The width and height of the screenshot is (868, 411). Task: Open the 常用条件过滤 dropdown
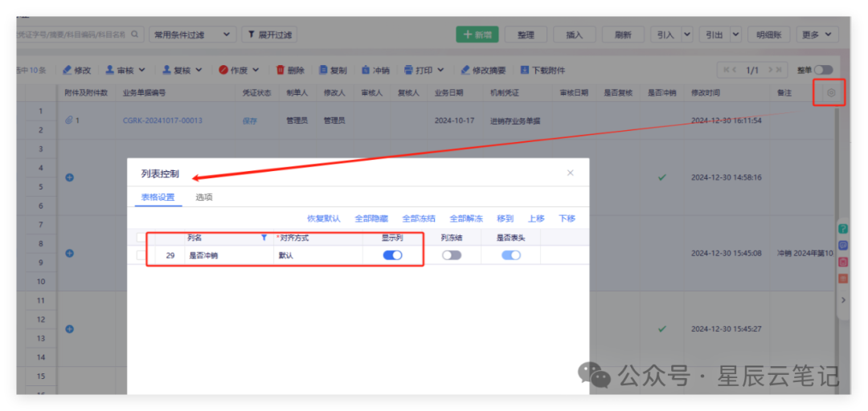[x=193, y=35]
